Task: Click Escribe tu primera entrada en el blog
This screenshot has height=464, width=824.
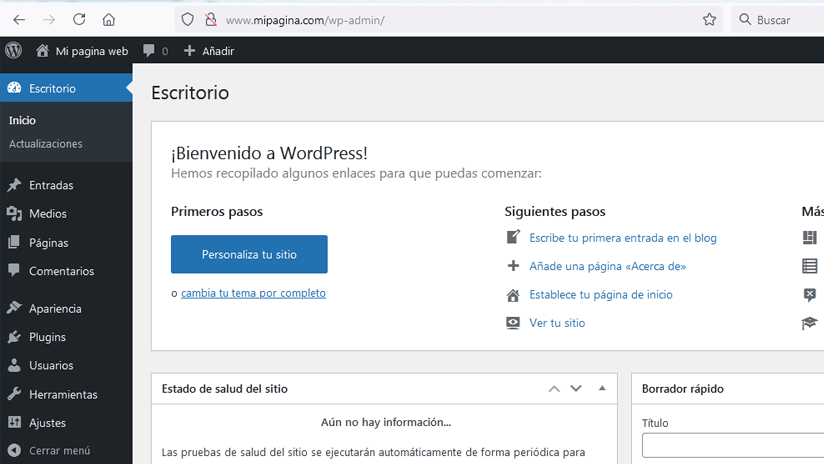Action: 623,238
